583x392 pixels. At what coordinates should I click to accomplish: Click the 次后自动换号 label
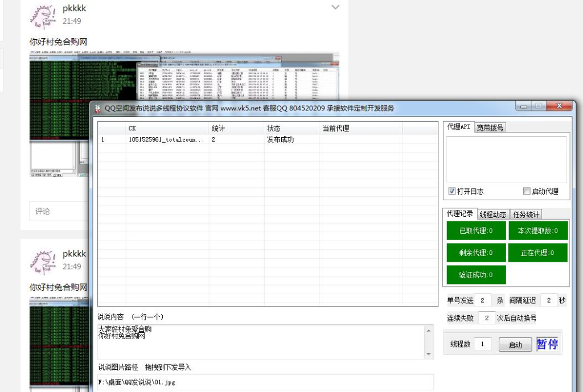(516, 318)
